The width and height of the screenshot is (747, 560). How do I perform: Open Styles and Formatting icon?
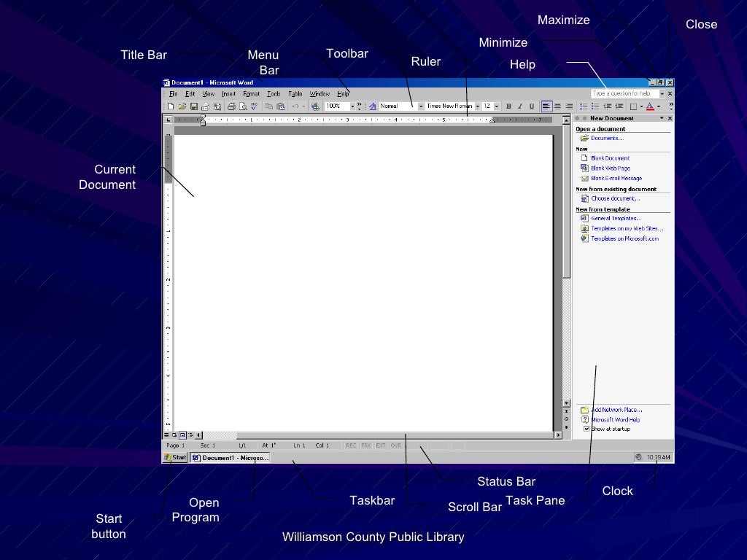tap(373, 106)
